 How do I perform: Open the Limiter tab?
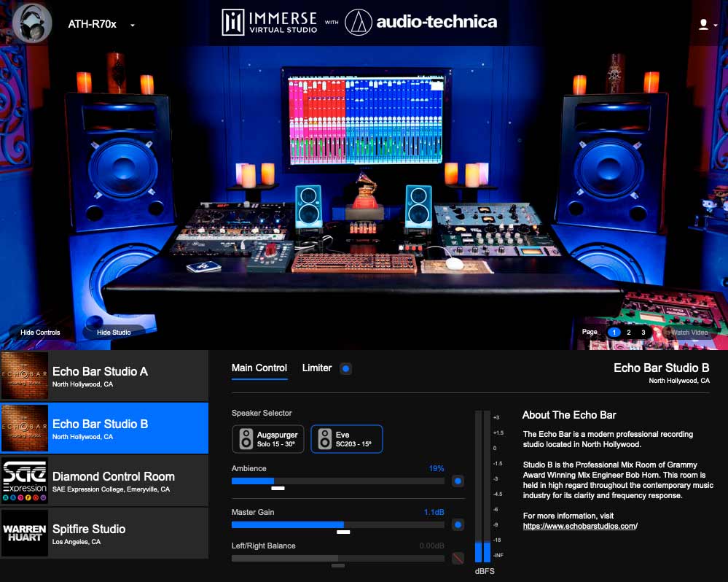tap(317, 368)
